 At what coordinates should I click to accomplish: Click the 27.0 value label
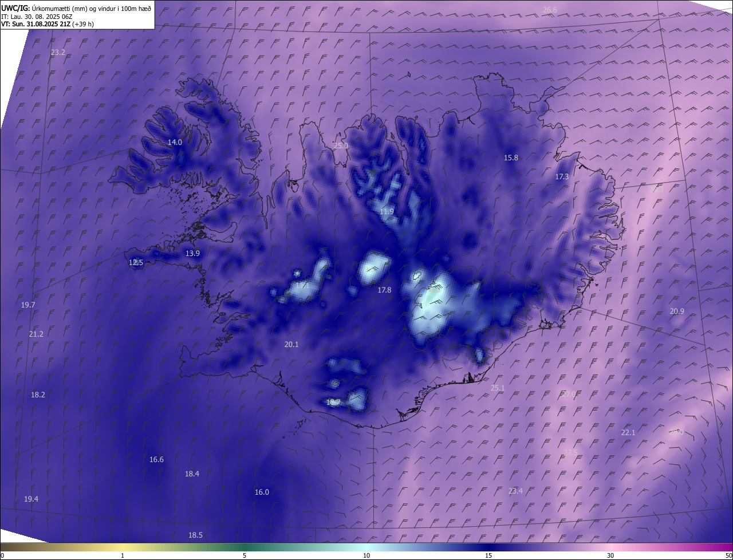pos(569,394)
